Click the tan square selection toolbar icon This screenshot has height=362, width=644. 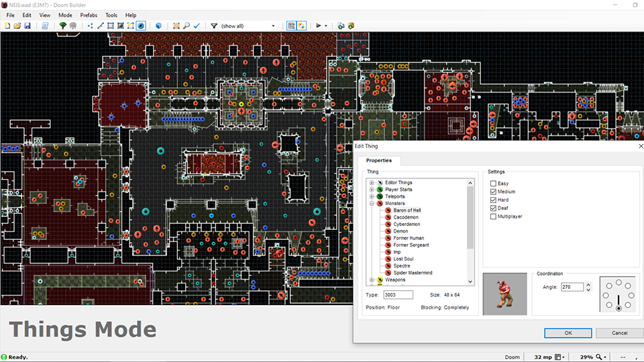click(x=176, y=26)
